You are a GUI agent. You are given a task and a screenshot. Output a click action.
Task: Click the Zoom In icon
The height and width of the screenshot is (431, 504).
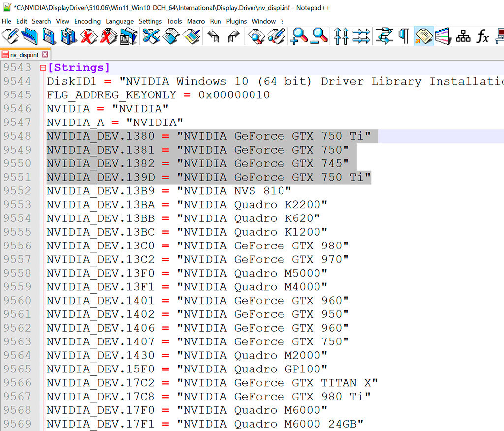(299, 36)
